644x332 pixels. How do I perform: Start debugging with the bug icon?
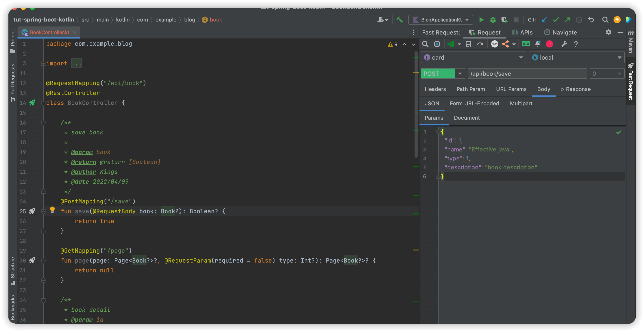click(x=493, y=20)
